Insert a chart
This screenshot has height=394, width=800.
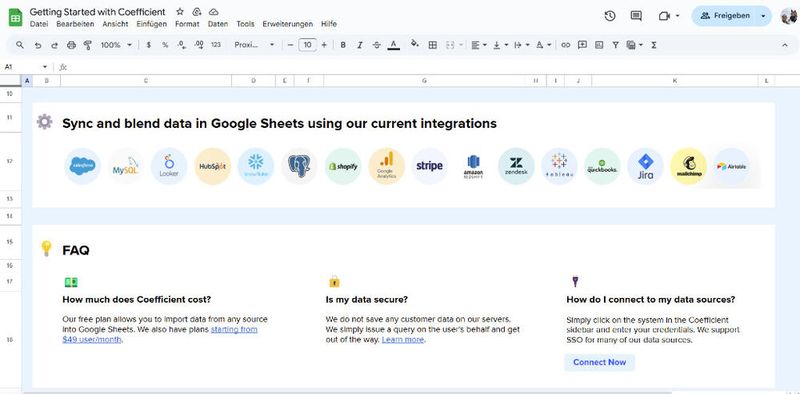tap(599, 45)
